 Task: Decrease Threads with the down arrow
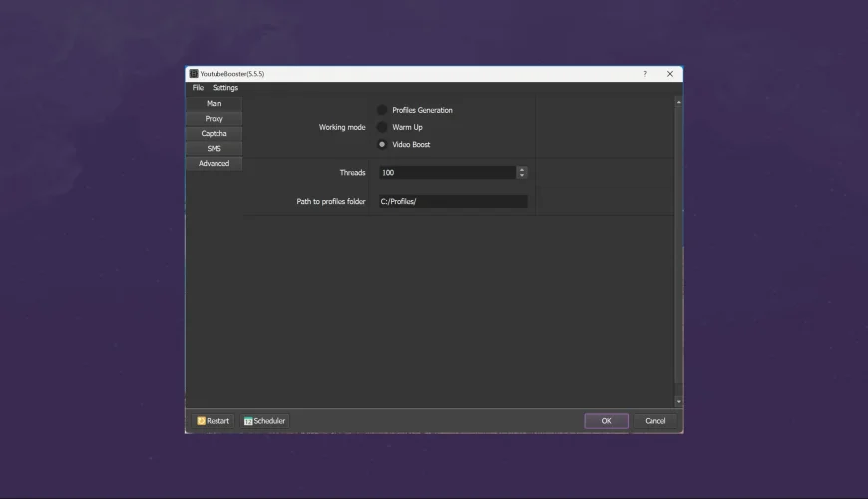pyautogui.click(x=522, y=176)
